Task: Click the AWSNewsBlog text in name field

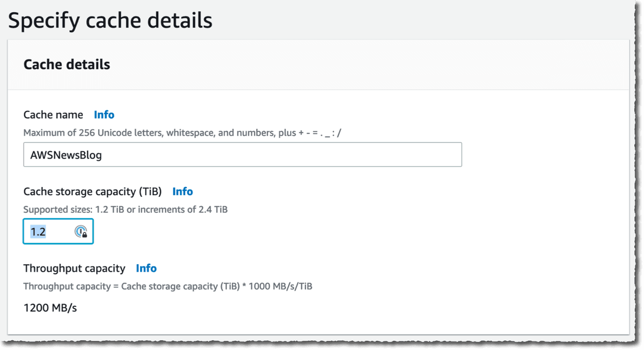Action: coord(66,155)
